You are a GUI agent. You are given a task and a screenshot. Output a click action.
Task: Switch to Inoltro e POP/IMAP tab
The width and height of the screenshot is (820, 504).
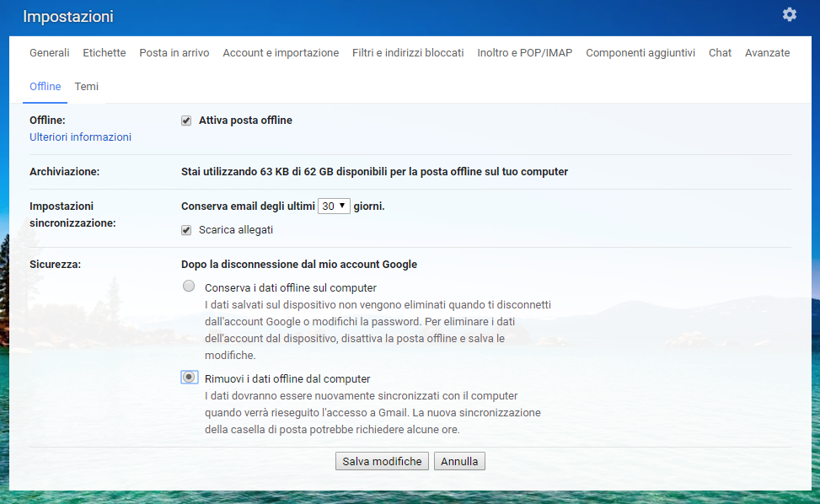click(524, 53)
